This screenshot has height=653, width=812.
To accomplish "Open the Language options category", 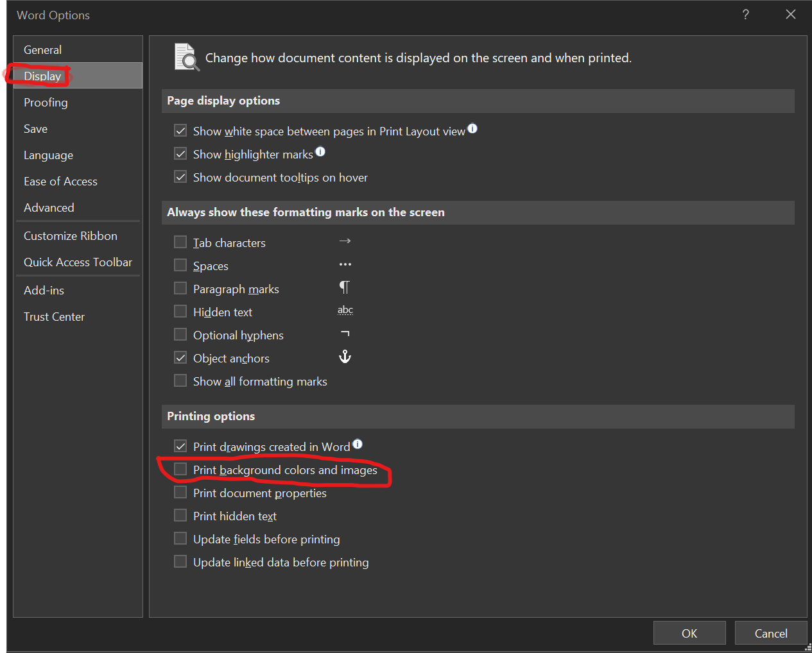I will pyautogui.click(x=78, y=155).
